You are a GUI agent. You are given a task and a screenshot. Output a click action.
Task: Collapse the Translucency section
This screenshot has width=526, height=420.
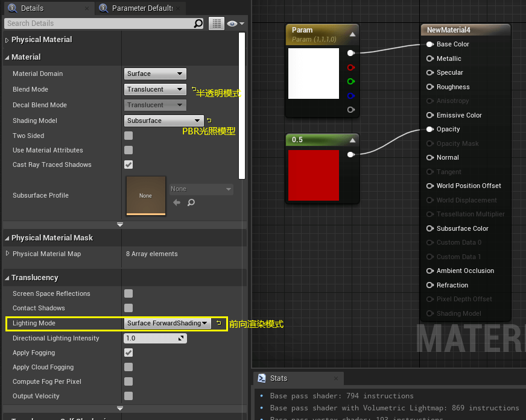tap(7, 278)
